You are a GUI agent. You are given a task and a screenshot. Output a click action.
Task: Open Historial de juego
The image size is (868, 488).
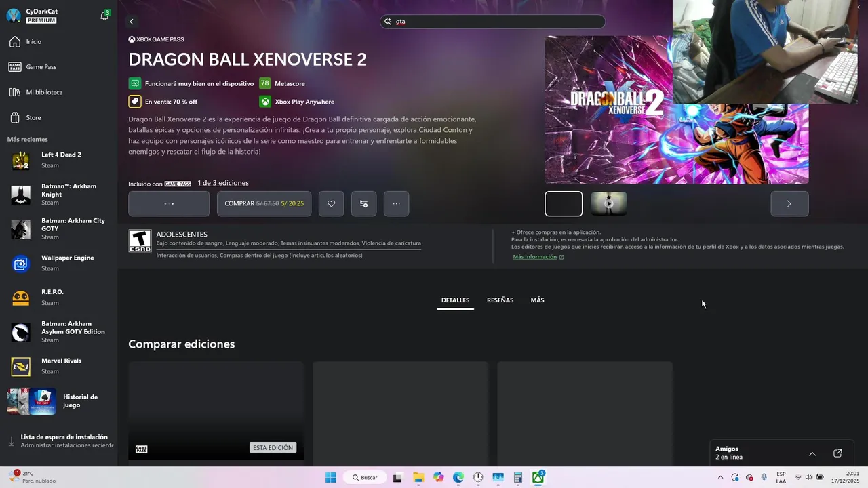(x=58, y=401)
